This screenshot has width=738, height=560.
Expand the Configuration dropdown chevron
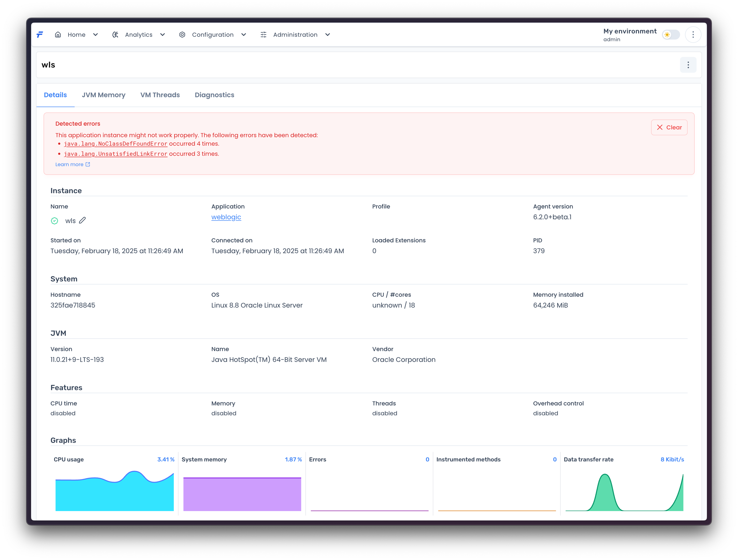(x=243, y=35)
